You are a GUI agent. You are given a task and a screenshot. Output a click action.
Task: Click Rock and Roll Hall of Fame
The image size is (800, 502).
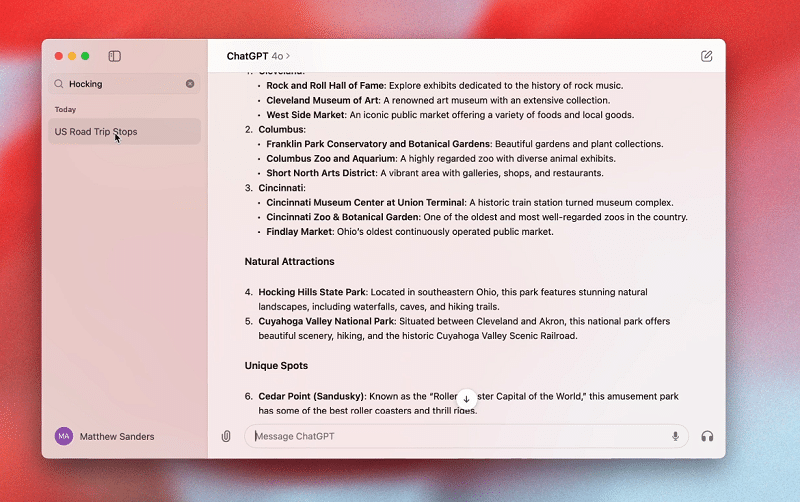[x=325, y=86]
